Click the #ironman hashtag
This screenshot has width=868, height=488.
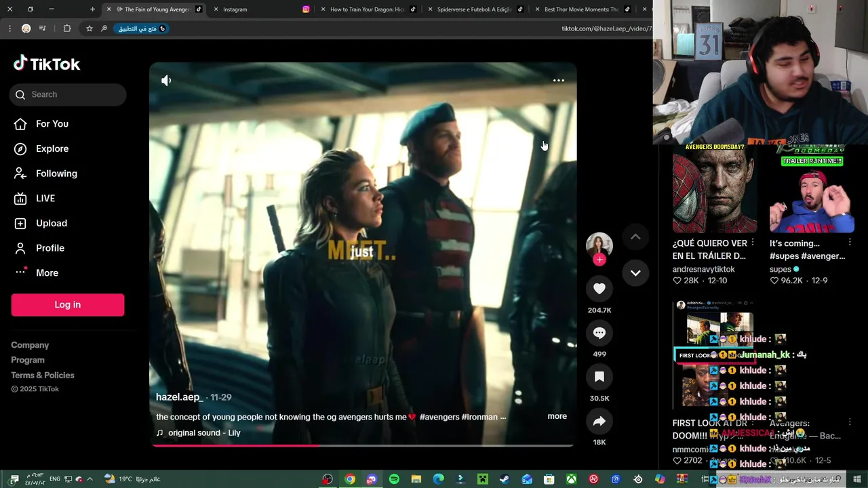point(479,417)
